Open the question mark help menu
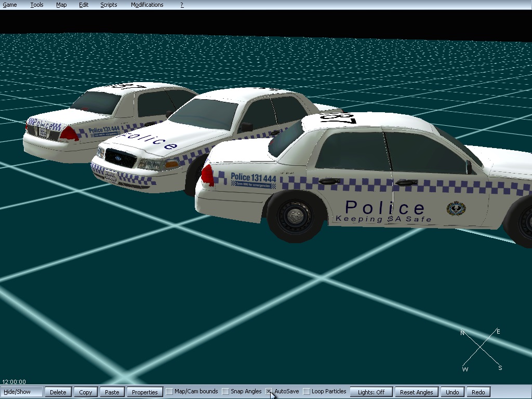Image resolution: width=532 pixels, height=399 pixels. coord(182,5)
